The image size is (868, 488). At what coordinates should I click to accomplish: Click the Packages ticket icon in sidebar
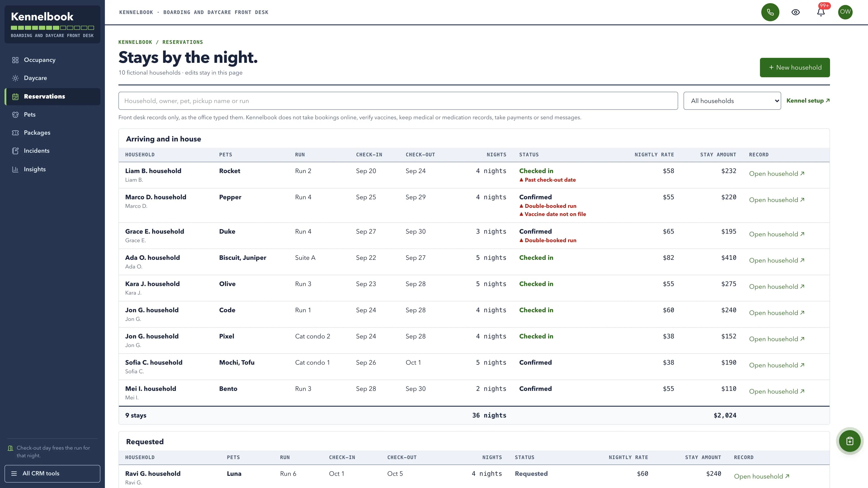15,133
